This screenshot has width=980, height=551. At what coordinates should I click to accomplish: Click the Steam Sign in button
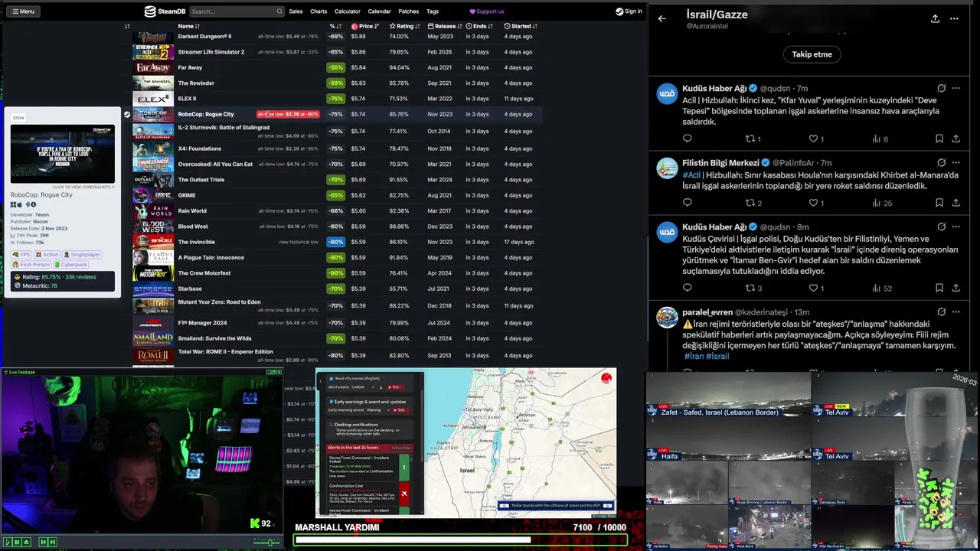pos(629,11)
